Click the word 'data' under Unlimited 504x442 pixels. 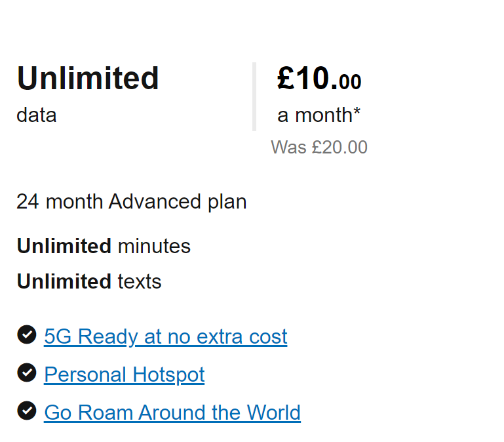click(37, 115)
